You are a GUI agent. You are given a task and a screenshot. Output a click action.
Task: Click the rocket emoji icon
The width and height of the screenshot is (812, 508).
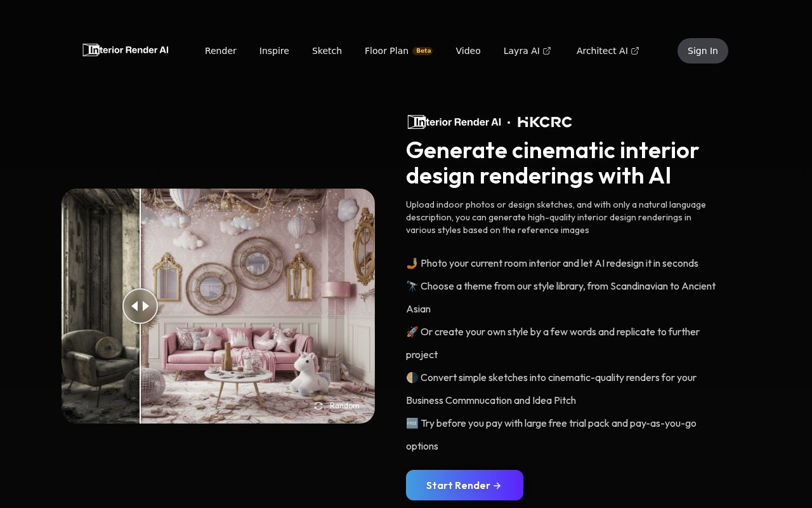click(412, 331)
